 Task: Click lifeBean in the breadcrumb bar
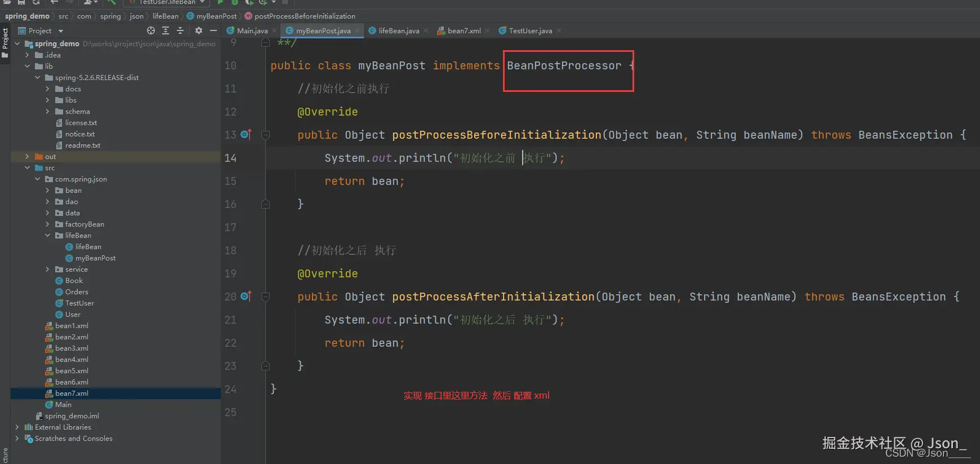pyautogui.click(x=166, y=16)
